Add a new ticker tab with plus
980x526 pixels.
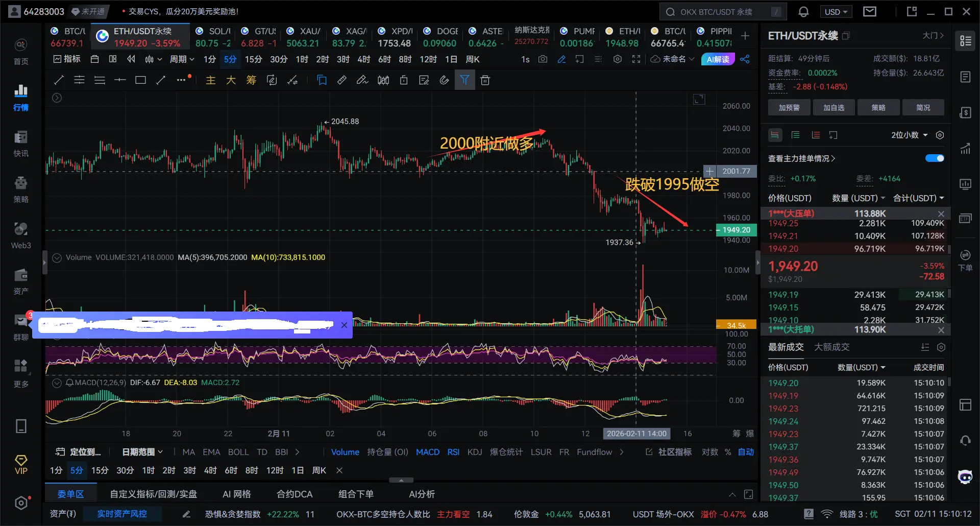pyautogui.click(x=745, y=36)
